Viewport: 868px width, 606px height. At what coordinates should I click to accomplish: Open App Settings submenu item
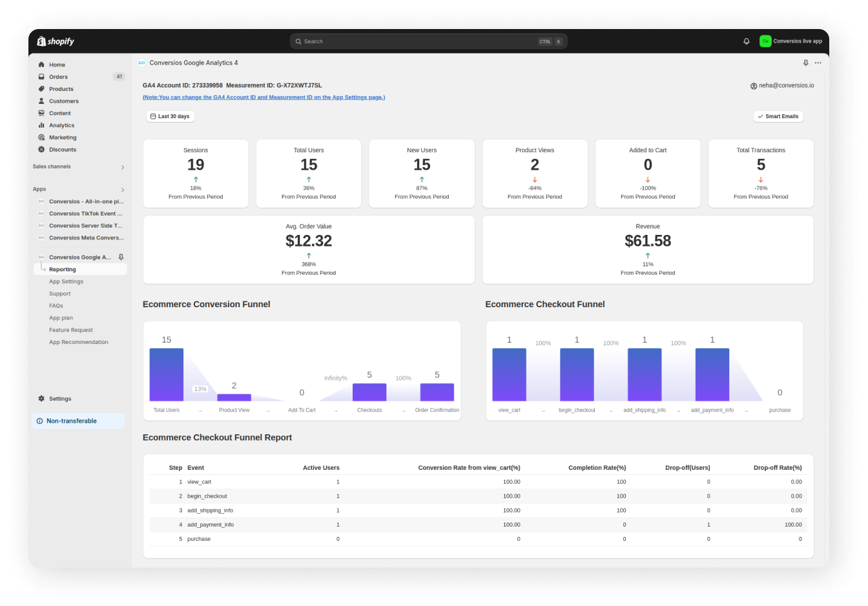pyautogui.click(x=66, y=282)
